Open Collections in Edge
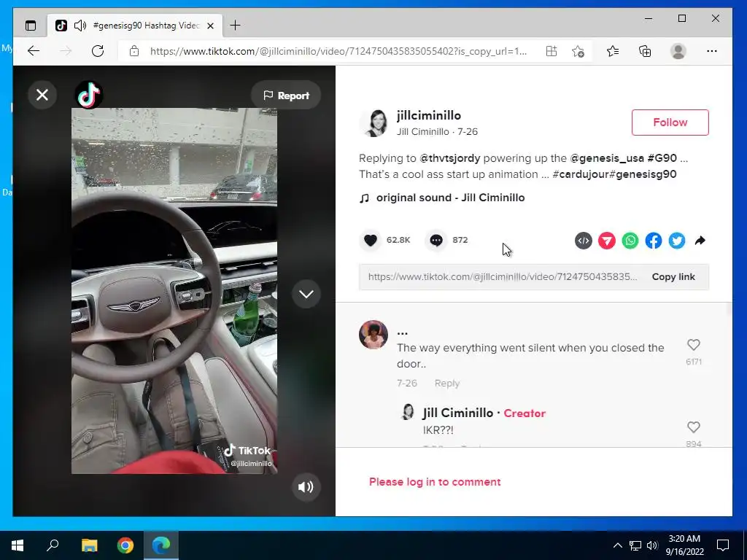Image resolution: width=747 pixels, height=560 pixels. [x=645, y=51]
